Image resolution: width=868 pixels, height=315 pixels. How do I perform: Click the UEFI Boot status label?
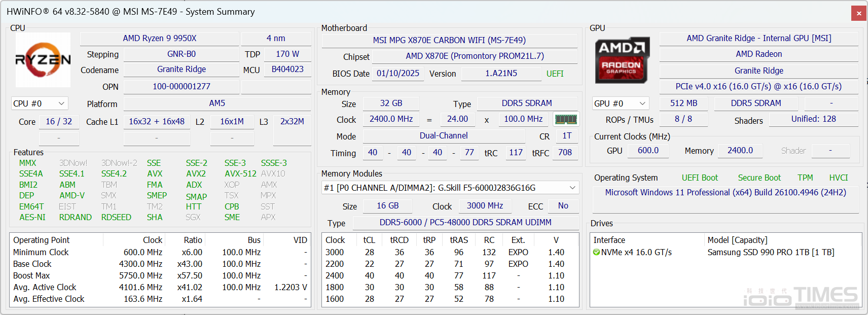tap(700, 178)
